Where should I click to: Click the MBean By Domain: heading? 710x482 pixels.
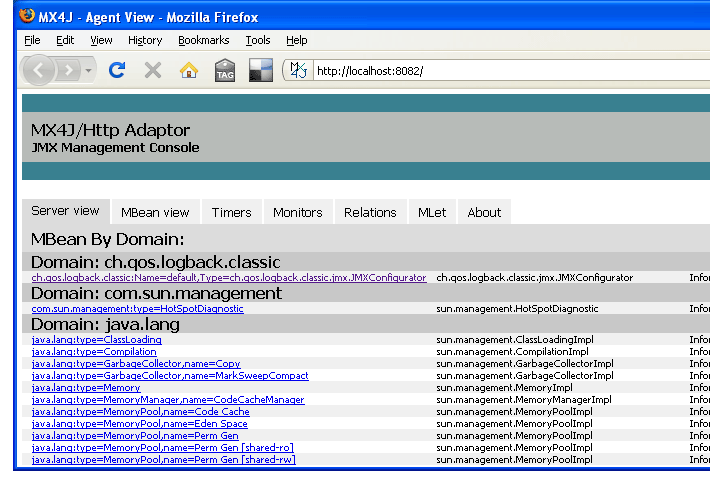[x=107, y=239]
